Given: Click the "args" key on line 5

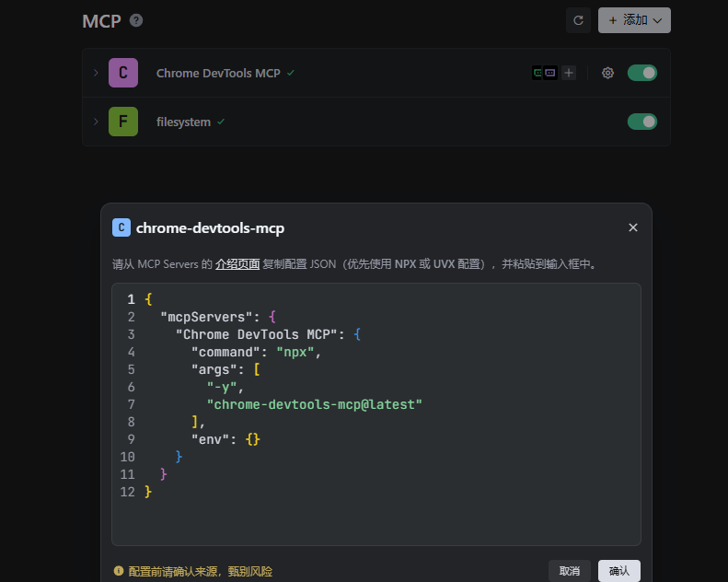Looking at the screenshot, I should [214, 369].
